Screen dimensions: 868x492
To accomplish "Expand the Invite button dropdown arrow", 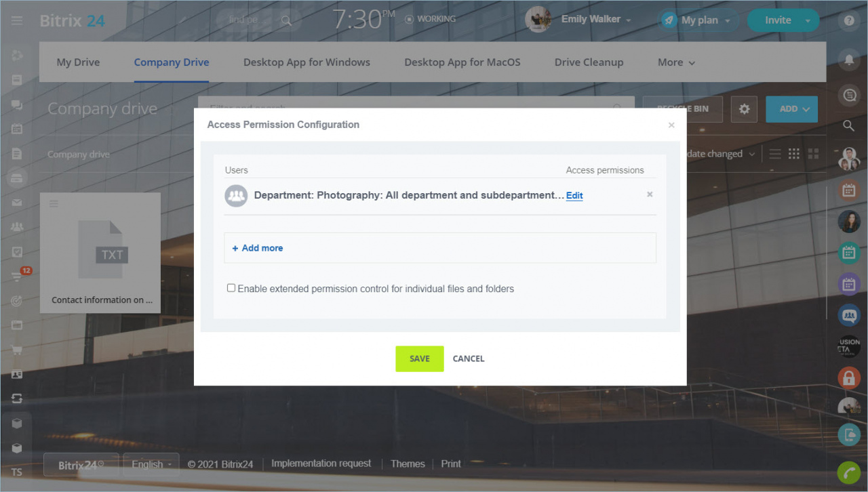I will click(808, 20).
